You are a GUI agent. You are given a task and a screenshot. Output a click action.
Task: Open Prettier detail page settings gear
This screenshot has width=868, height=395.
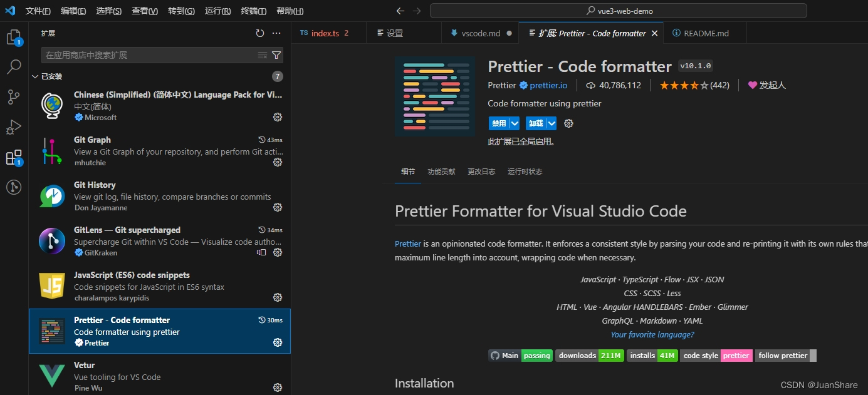568,123
